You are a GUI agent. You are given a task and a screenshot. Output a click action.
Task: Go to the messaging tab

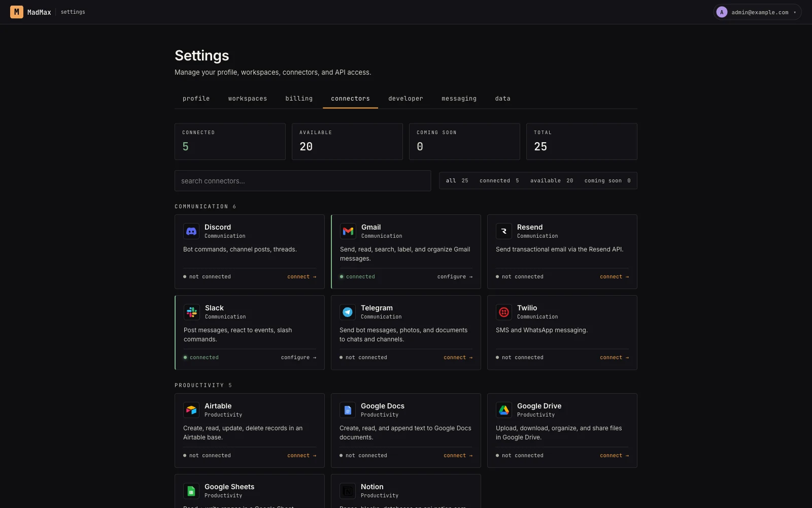pyautogui.click(x=459, y=99)
